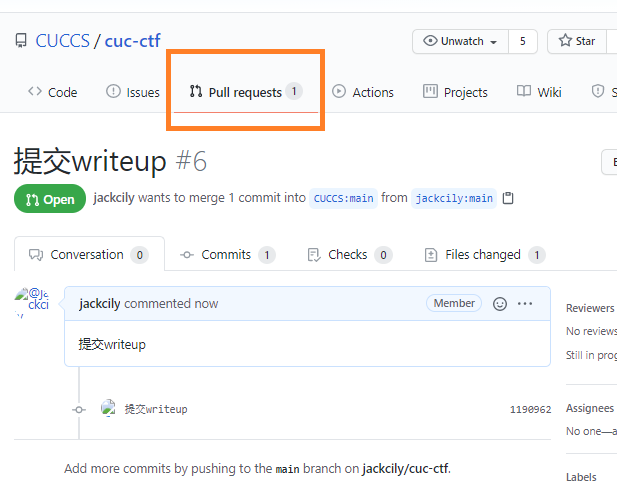
Task: Click the commit node icon in timeline
Action: point(79,410)
